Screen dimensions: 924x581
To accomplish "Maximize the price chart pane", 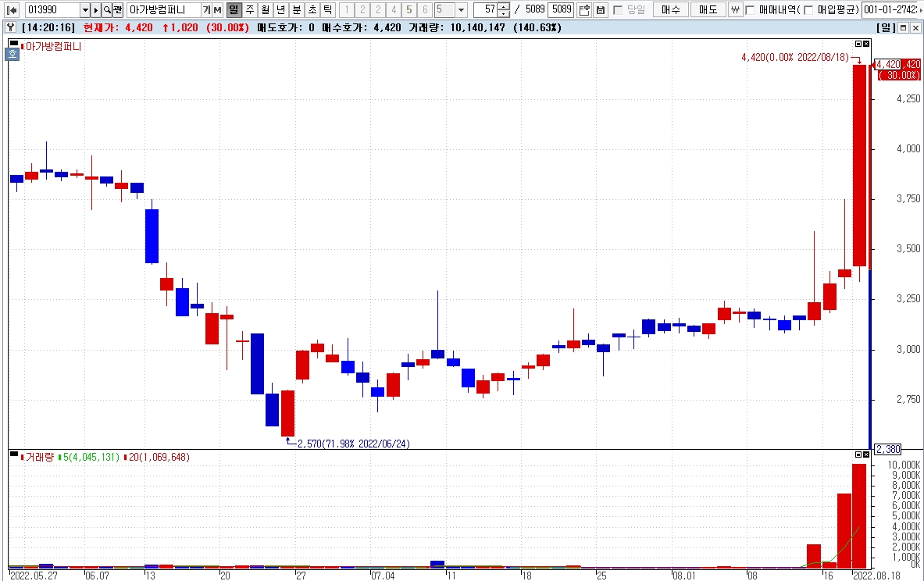I will (x=858, y=44).
